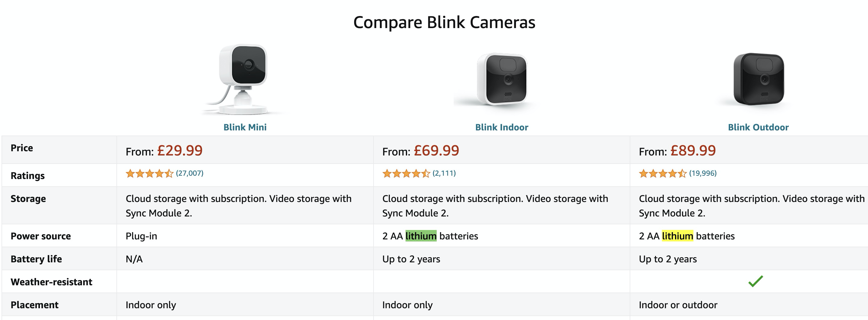This screenshot has width=868, height=320.
Task: Click the Blink Indoor star rating icons
Action: (x=406, y=174)
